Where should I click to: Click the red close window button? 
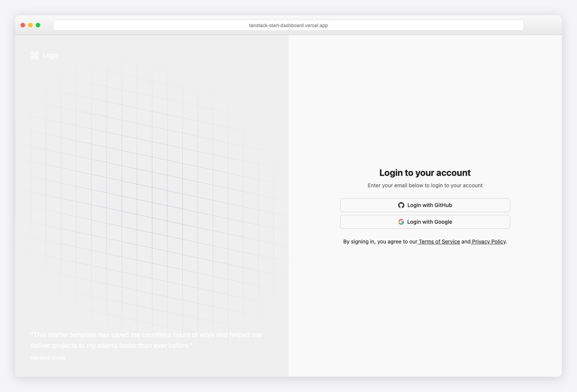point(23,25)
